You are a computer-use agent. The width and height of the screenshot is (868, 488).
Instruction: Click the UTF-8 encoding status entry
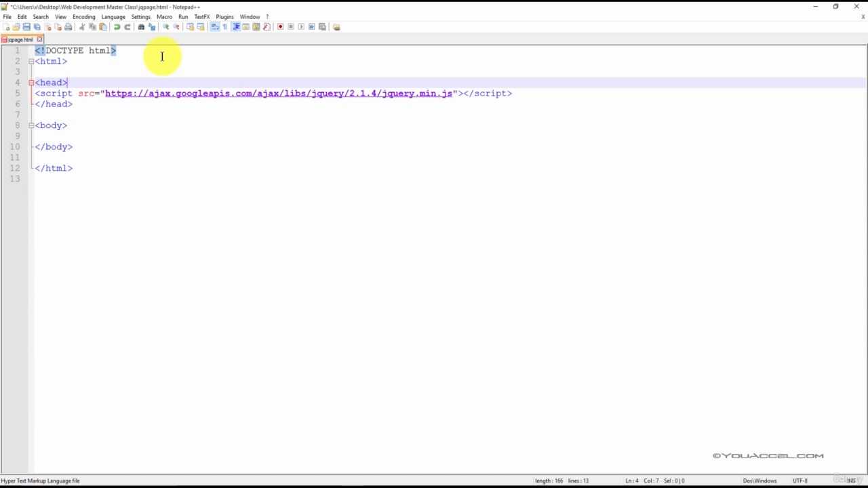800,481
